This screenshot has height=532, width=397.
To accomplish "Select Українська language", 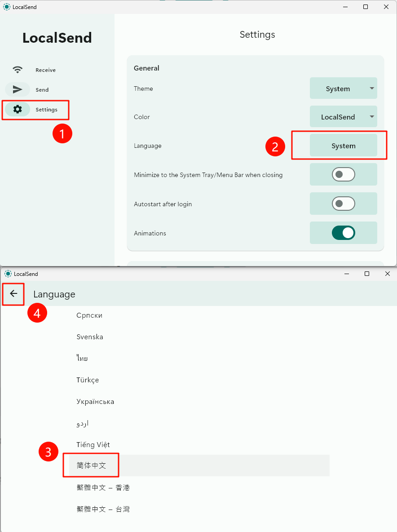I will click(x=199, y=401).
